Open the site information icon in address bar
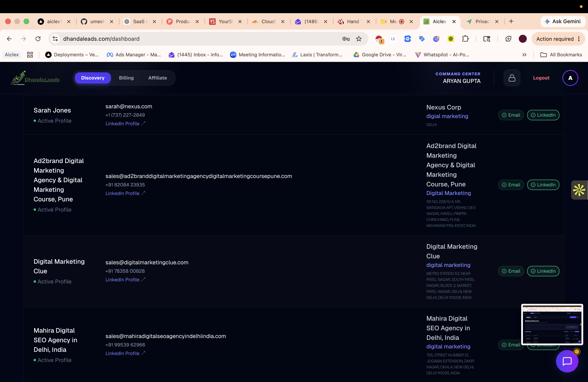This screenshot has height=382, width=588. coord(55,39)
